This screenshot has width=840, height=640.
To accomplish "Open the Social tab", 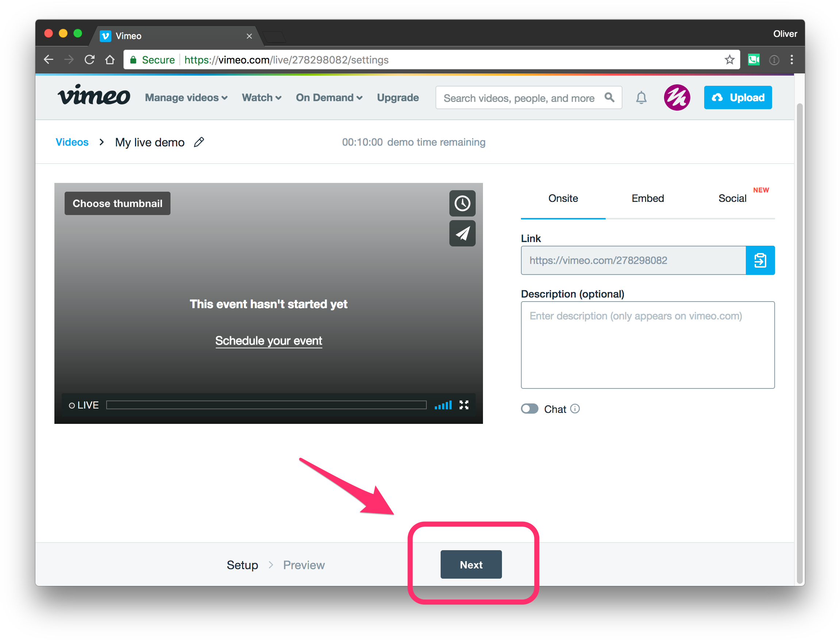I will tap(732, 199).
